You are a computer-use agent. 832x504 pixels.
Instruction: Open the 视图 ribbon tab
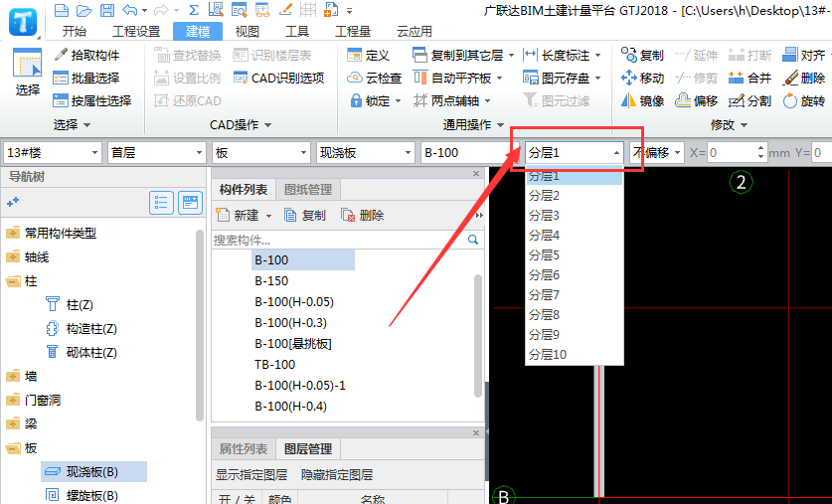tap(248, 31)
